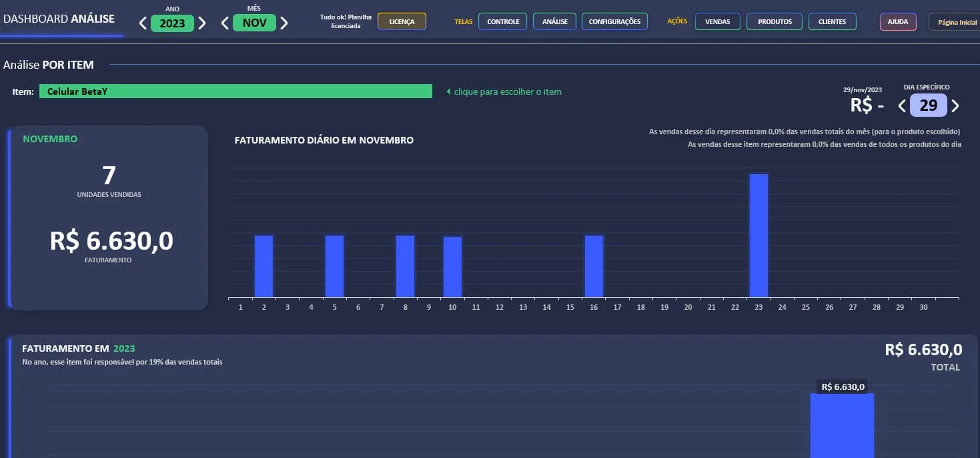Click the NOVEMBRO card title

(x=50, y=139)
